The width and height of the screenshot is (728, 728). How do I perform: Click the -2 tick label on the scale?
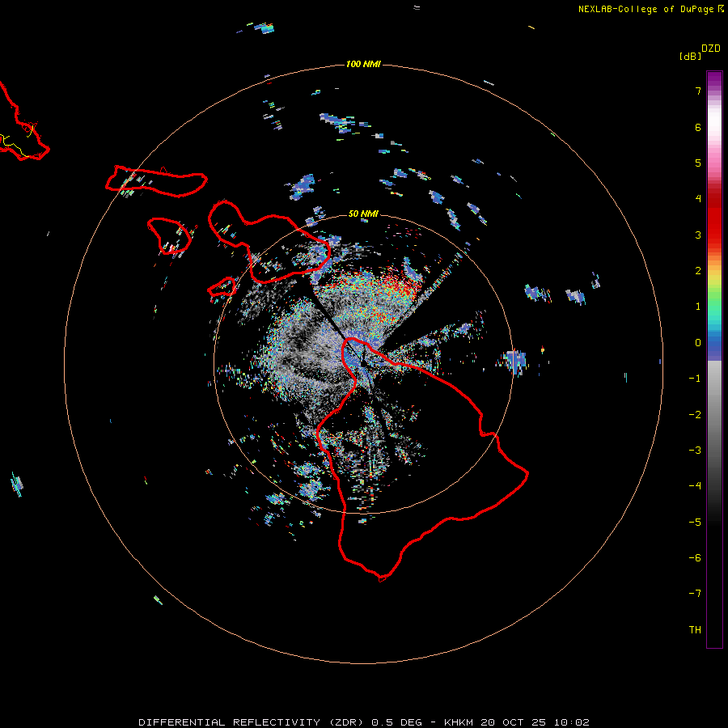click(x=695, y=415)
